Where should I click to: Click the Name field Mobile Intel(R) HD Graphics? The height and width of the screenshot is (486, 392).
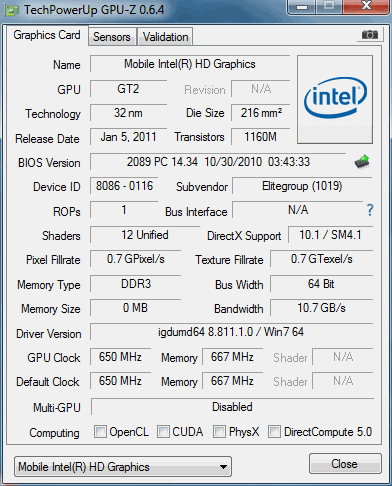click(190, 64)
